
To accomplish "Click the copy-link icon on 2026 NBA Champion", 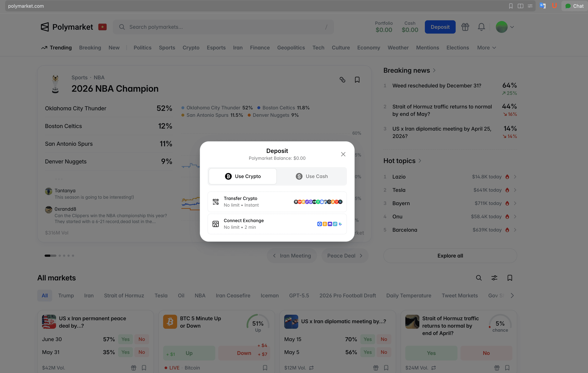I will (x=342, y=80).
